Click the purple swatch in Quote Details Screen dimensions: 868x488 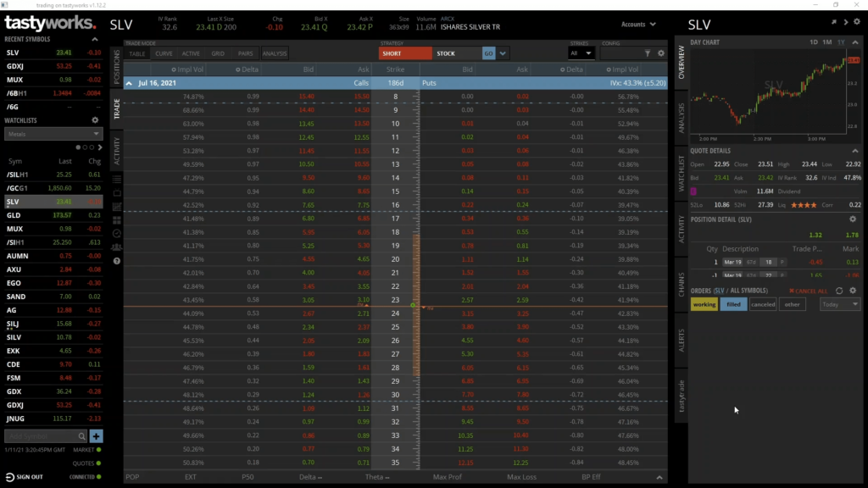(x=695, y=191)
